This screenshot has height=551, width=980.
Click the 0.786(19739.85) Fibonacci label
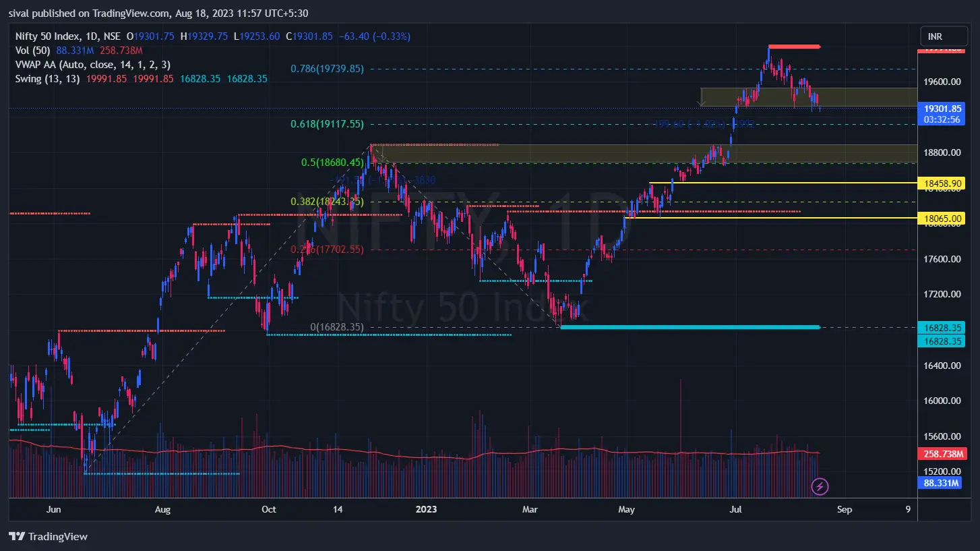click(327, 69)
